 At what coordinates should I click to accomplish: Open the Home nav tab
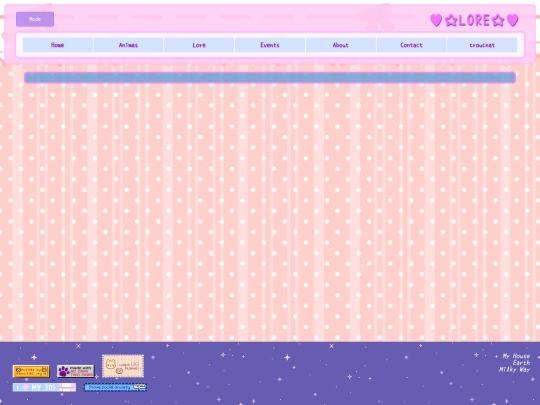[x=58, y=45]
